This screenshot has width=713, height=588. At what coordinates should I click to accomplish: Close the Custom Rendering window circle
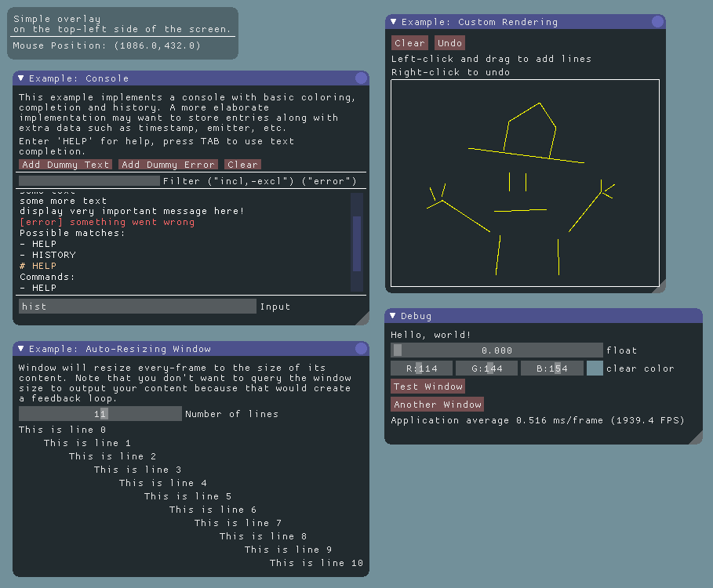click(657, 22)
